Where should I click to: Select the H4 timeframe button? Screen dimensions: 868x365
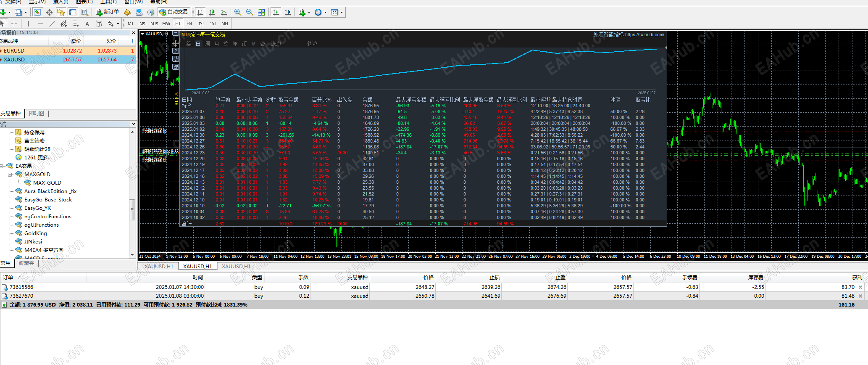189,24
